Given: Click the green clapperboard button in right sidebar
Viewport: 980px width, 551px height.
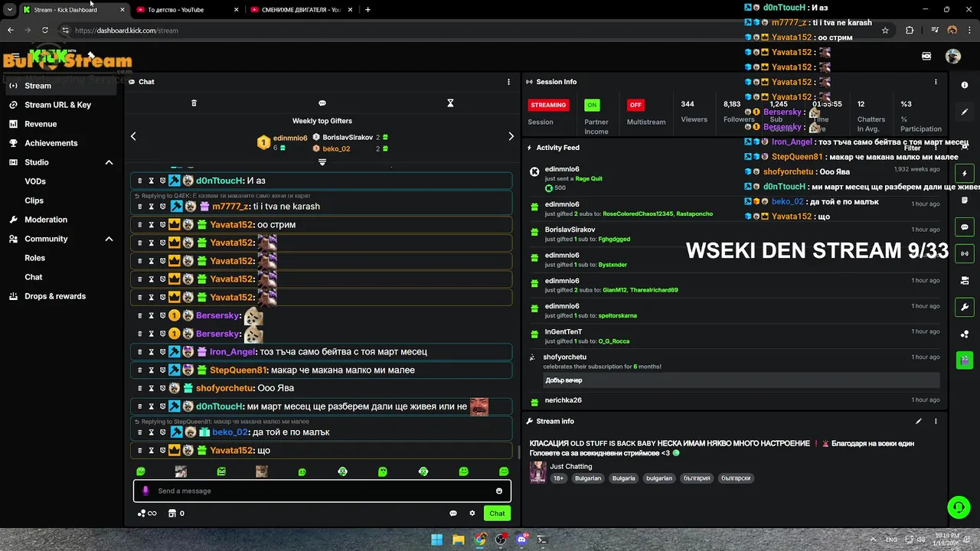Looking at the screenshot, I should tap(965, 360).
